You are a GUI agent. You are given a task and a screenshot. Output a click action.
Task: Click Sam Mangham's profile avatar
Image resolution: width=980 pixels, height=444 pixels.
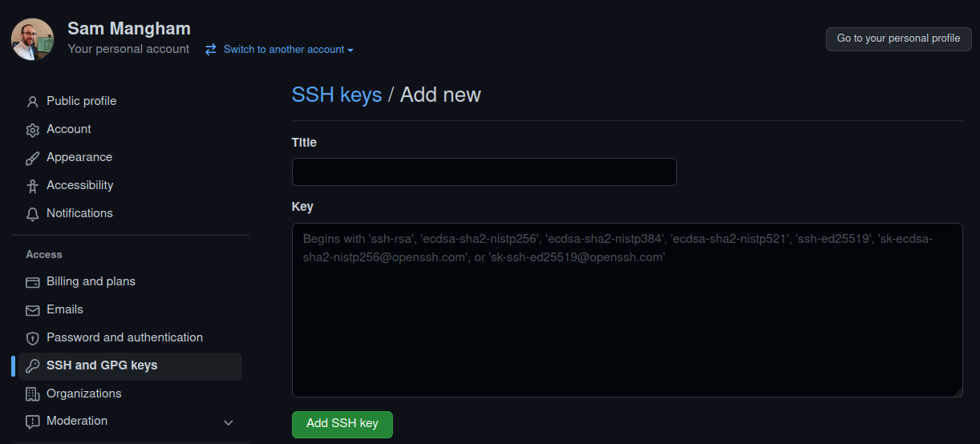click(x=33, y=39)
